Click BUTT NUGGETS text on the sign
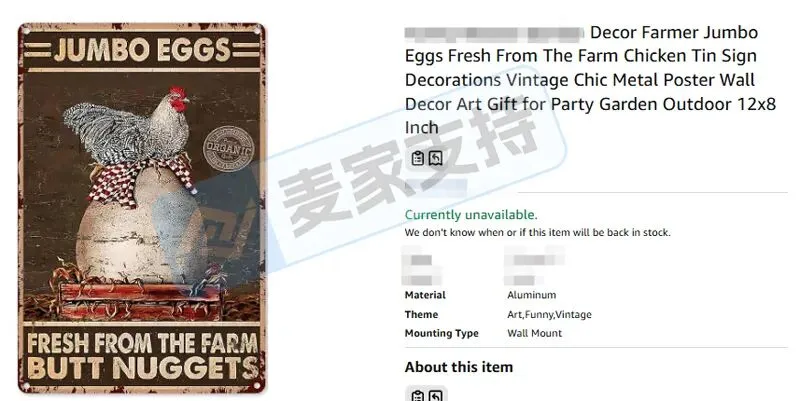Image resolution: width=800 pixels, height=401 pixels. [143, 368]
